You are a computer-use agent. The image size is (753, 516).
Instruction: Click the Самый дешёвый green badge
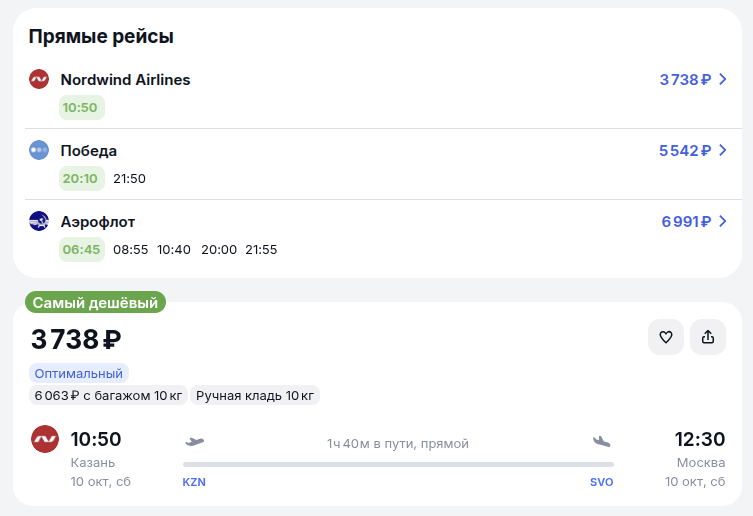coord(95,303)
